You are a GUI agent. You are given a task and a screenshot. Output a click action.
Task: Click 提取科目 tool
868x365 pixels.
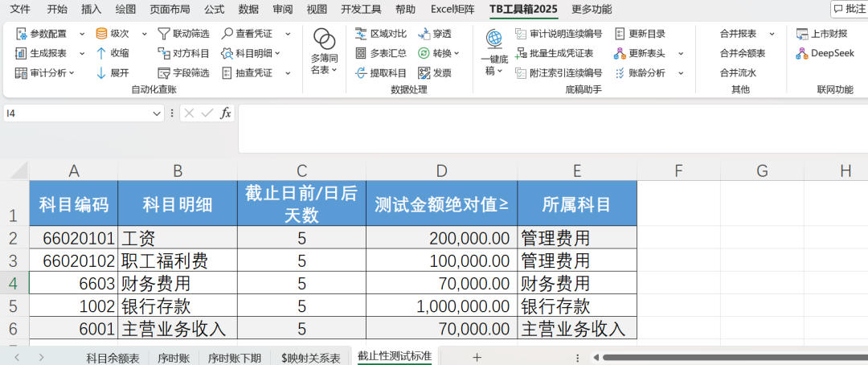[x=382, y=72]
